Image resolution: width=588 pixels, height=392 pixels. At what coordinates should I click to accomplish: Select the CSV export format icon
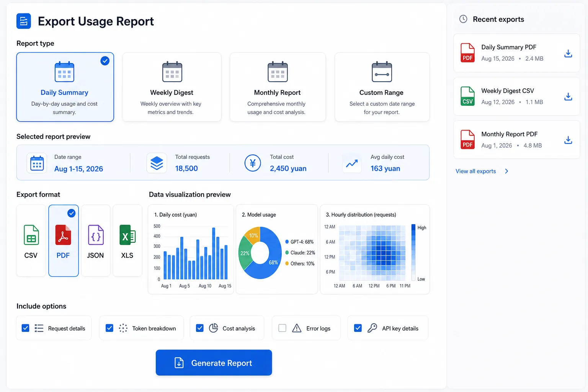[31, 235]
